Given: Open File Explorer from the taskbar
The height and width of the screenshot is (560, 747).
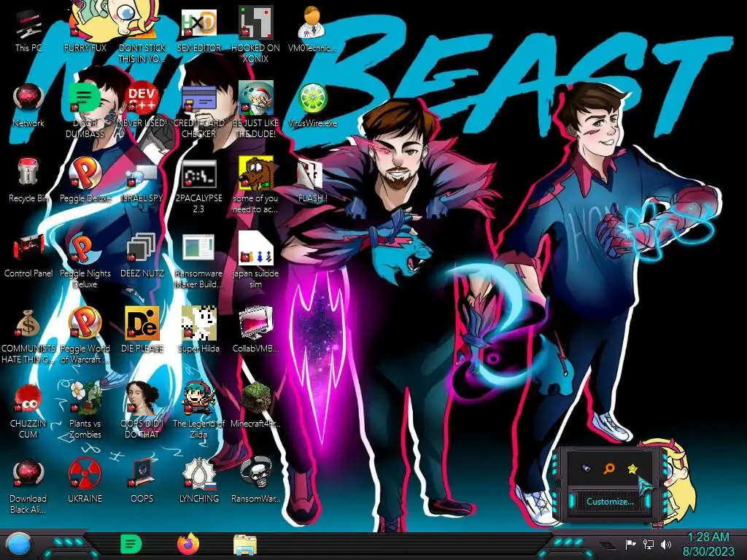Looking at the screenshot, I should [x=245, y=545].
